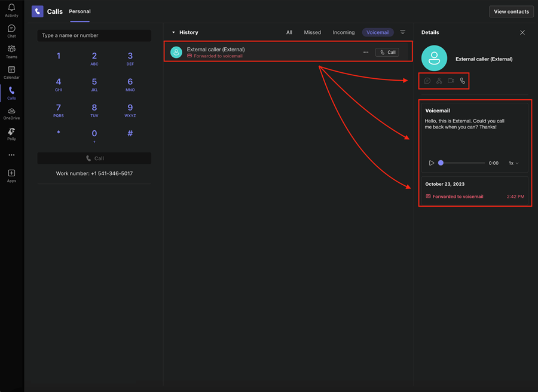Click the purple Calls app icon in the header
This screenshot has height=392, width=538.
tap(38, 11)
